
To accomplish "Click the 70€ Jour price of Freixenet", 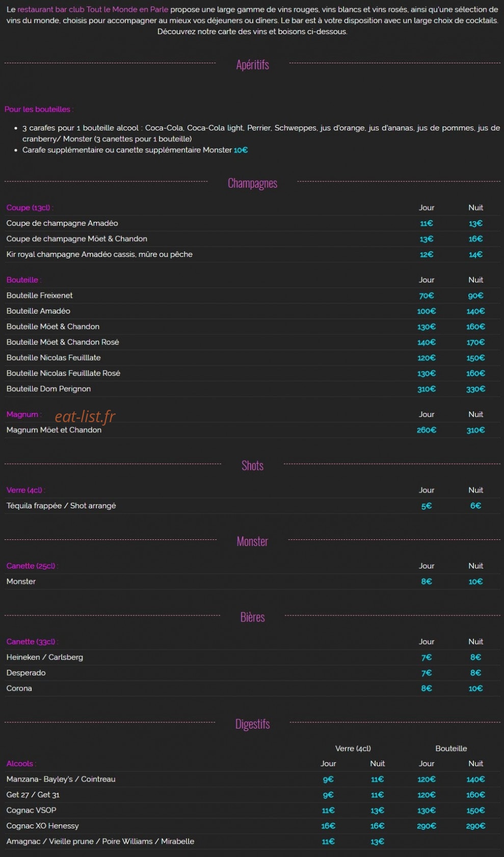I will (427, 296).
